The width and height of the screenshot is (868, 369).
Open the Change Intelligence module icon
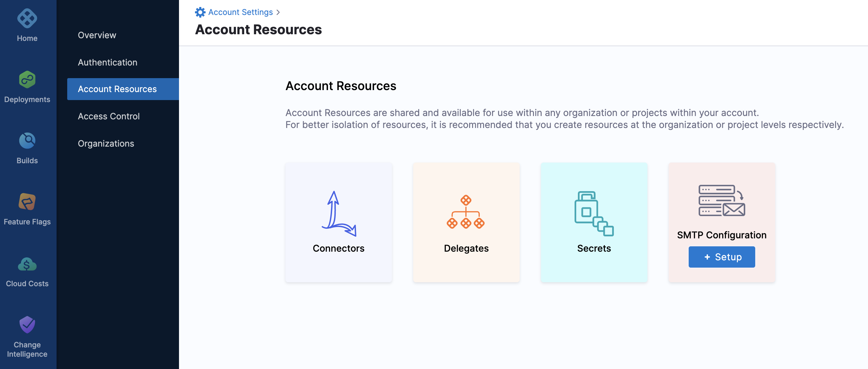27,324
